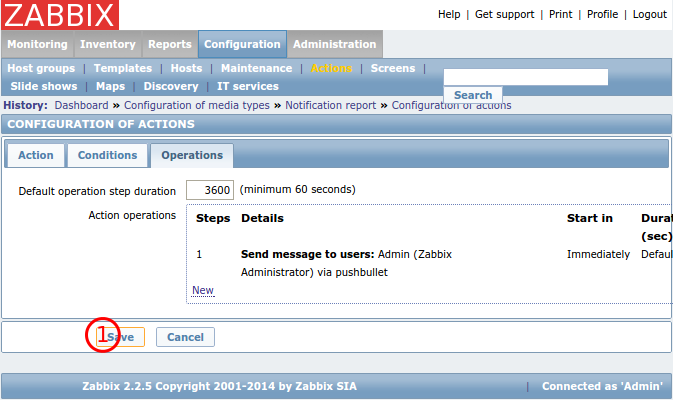Click the Steps column header
Viewport: 673px width, 400px height.
click(213, 218)
